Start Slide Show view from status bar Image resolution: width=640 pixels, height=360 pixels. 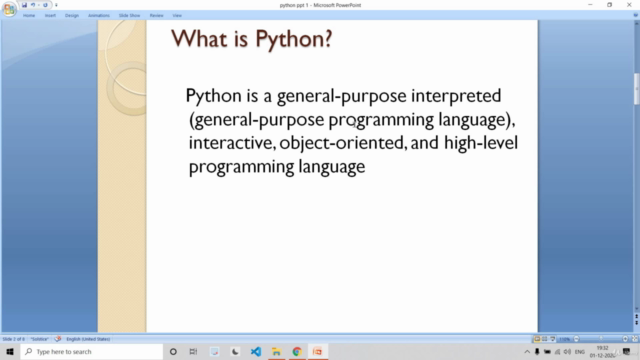tap(552, 339)
